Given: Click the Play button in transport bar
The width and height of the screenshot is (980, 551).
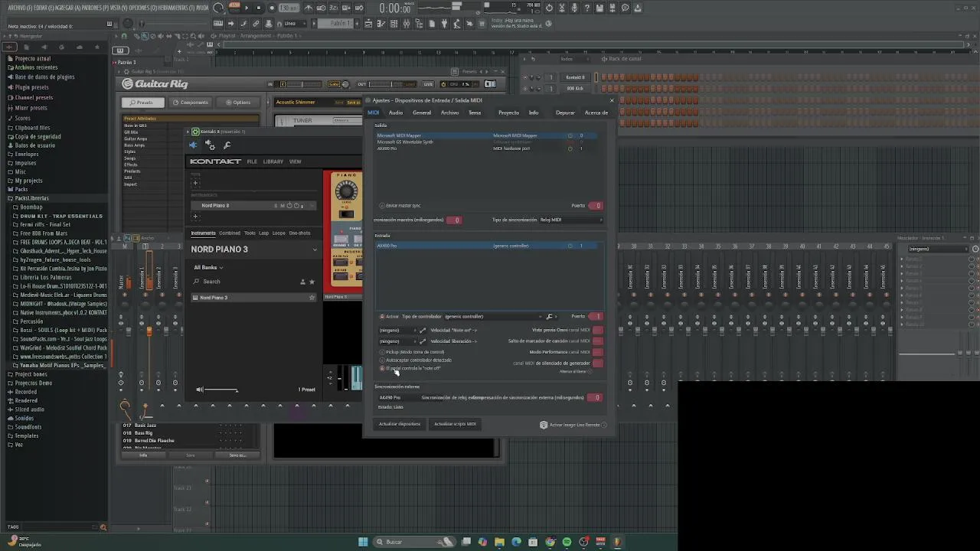Looking at the screenshot, I should click(247, 8).
